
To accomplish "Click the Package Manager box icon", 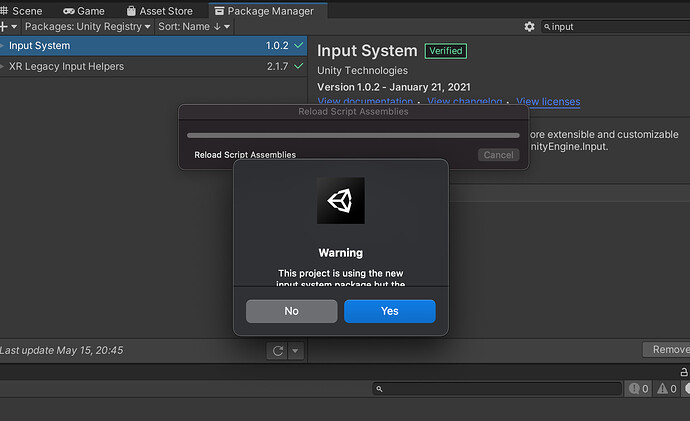I will point(219,11).
